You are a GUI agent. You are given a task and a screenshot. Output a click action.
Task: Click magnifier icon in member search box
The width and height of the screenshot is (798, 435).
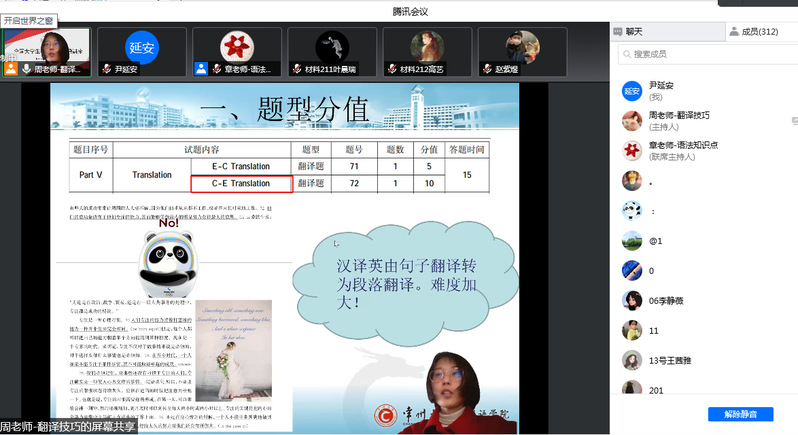627,54
